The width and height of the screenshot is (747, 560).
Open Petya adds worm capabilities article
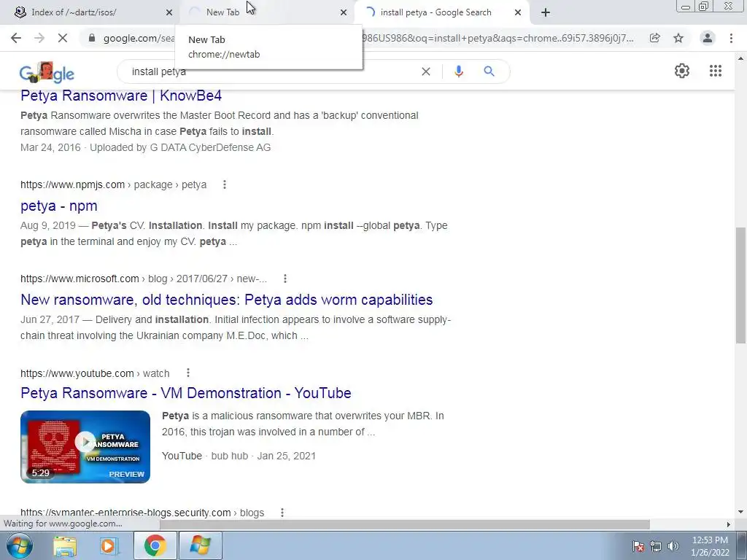point(227,300)
